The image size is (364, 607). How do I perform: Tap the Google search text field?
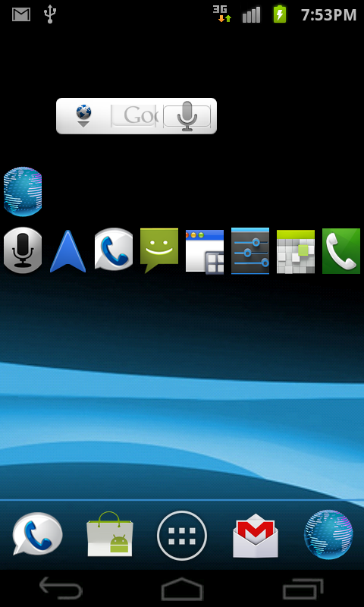pos(133,116)
